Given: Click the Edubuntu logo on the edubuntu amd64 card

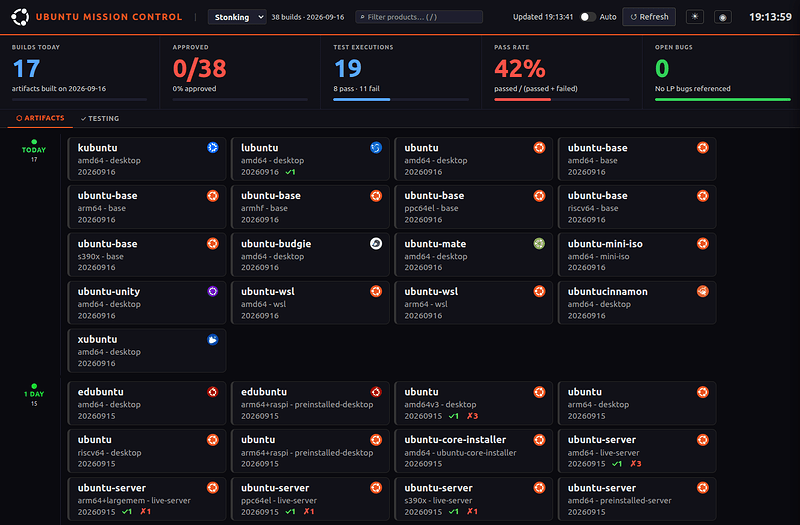Looking at the screenshot, I should (x=213, y=392).
